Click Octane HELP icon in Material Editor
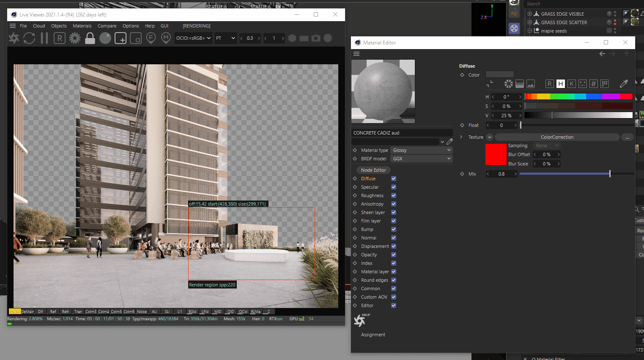 [x=361, y=320]
